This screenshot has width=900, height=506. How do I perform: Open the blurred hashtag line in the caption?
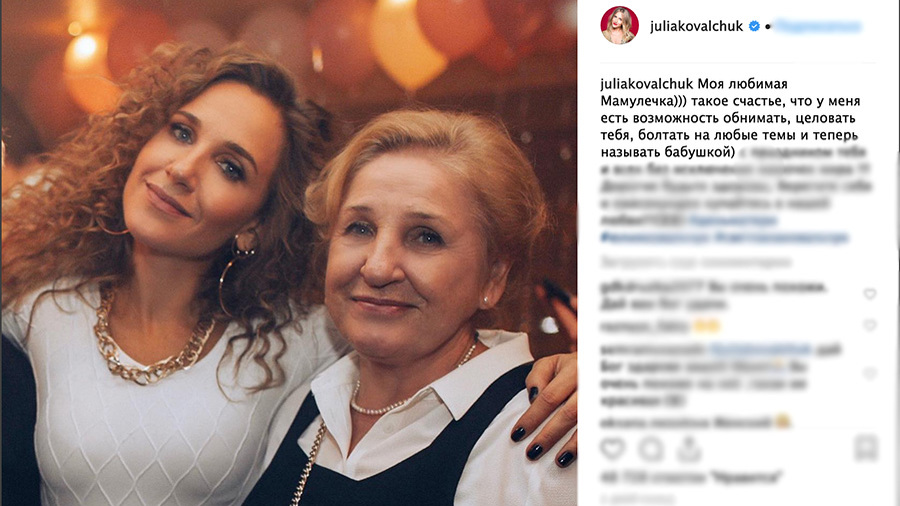724,237
